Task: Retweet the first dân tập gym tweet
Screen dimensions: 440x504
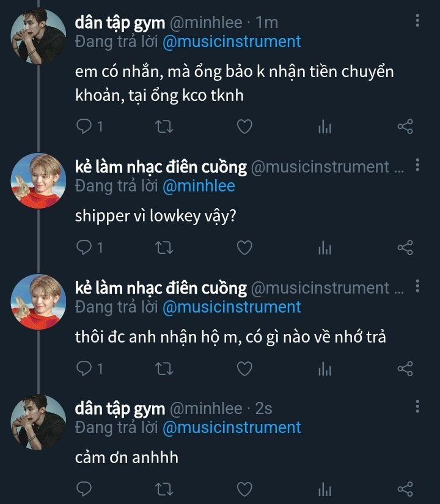Action: pyautogui.click(x=164, y=127)
